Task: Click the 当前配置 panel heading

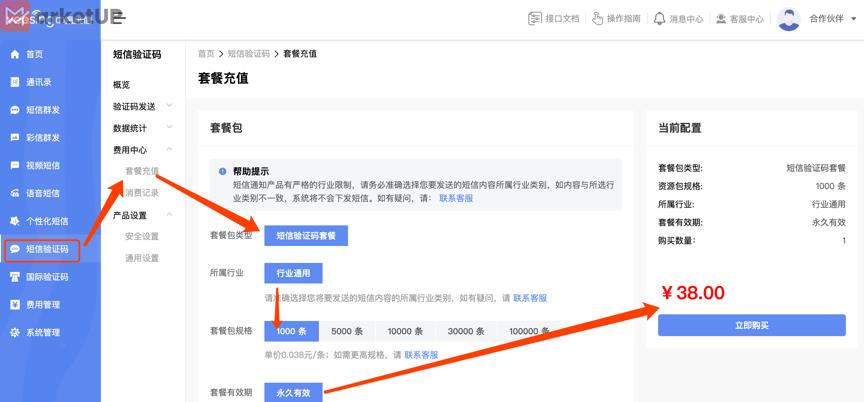Action: 680,128
